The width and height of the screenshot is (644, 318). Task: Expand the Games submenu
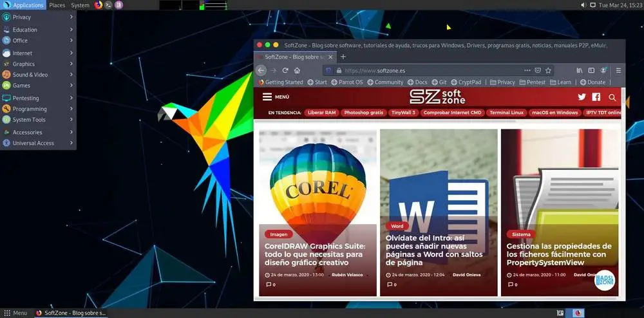coord(38,86)
